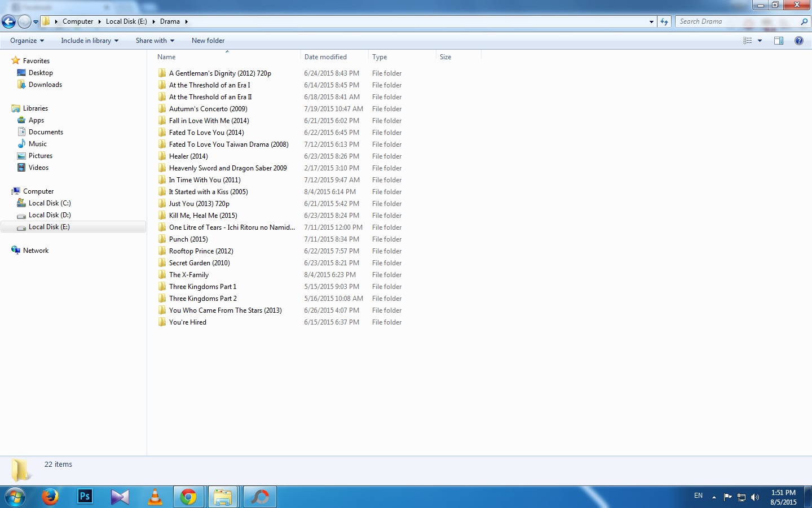Launch Firefox from the taskbar

tap(50, 497)
